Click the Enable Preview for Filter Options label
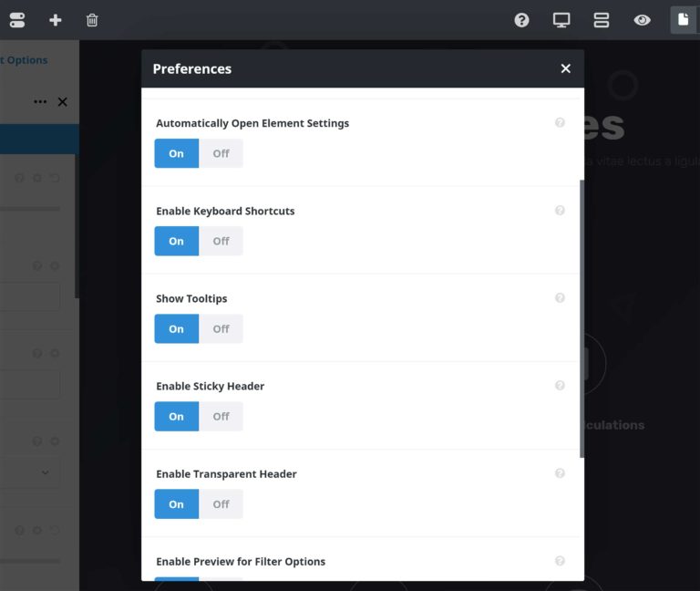The height and width of the screenshot is (591, 700). pos(241,562)
